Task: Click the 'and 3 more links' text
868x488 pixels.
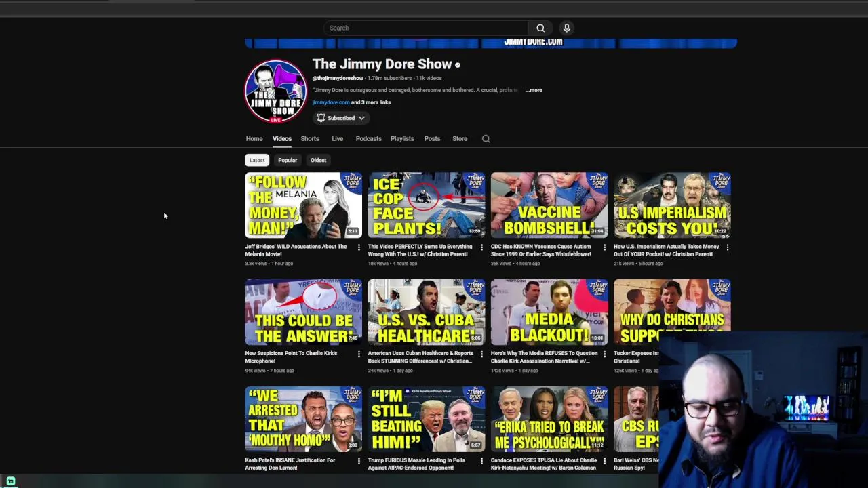Action: coord(371,102)
